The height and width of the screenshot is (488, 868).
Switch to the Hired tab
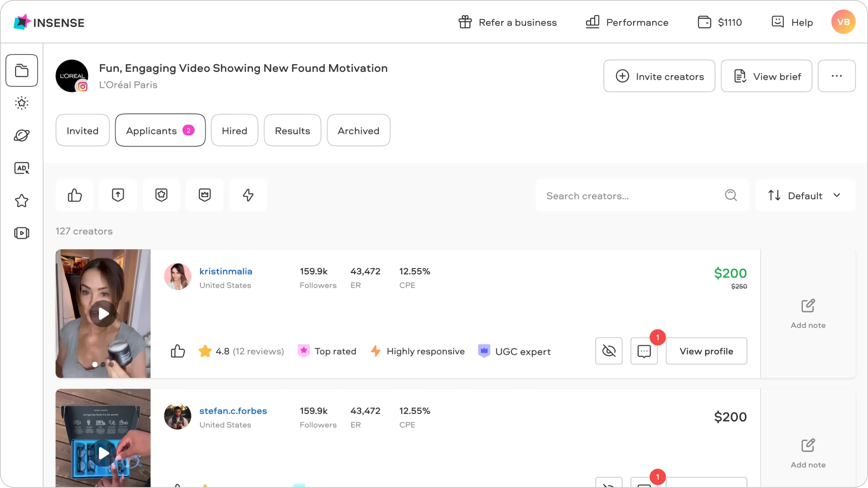click(234, 130)
